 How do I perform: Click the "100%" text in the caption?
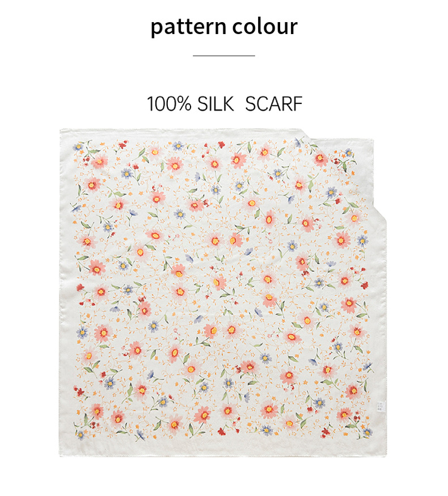169,103
